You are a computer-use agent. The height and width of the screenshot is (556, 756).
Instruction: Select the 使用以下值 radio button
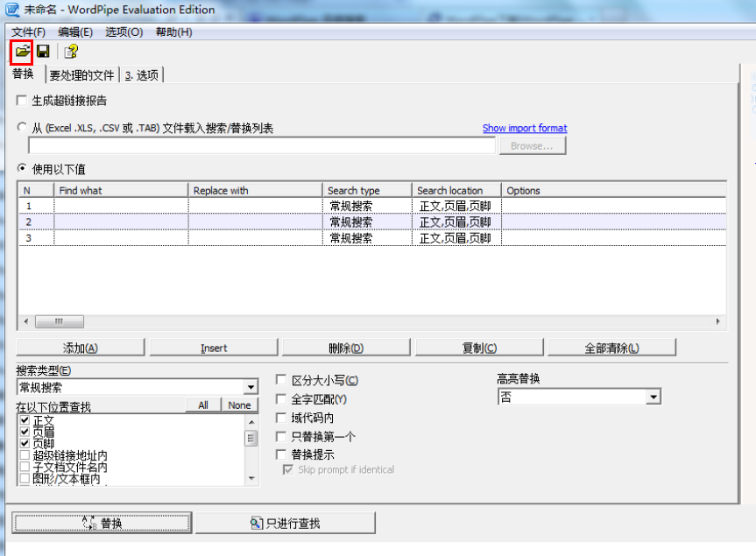(22, 169)
